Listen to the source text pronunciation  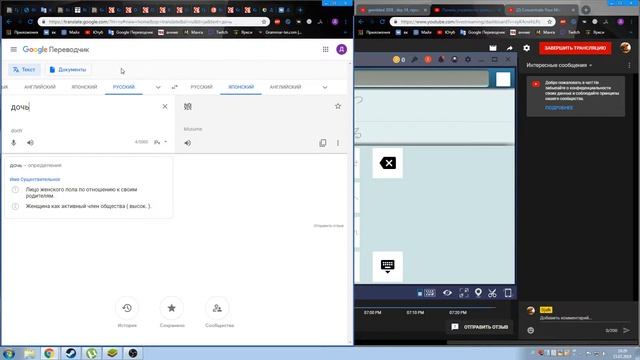pos(30,142)
